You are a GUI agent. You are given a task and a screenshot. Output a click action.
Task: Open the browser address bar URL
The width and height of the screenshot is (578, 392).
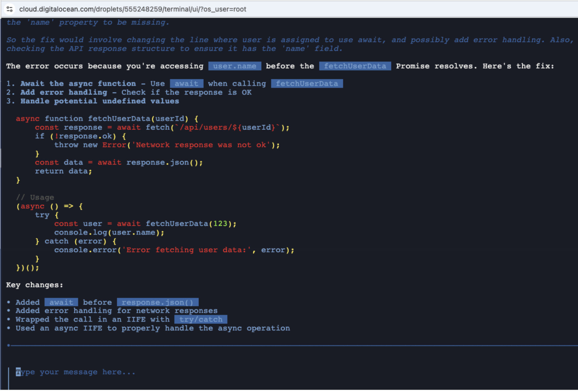pyautogui.click(x=133, y=9)
